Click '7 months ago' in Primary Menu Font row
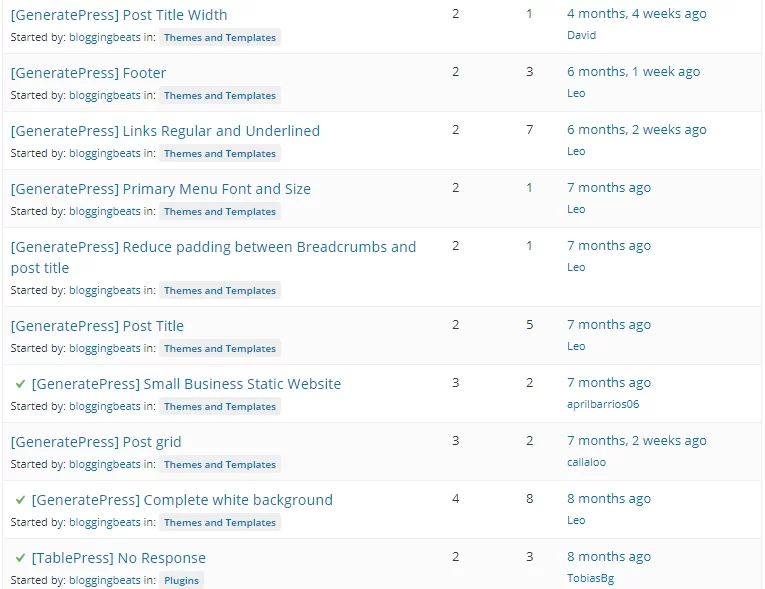 click(x=609, y=188)
